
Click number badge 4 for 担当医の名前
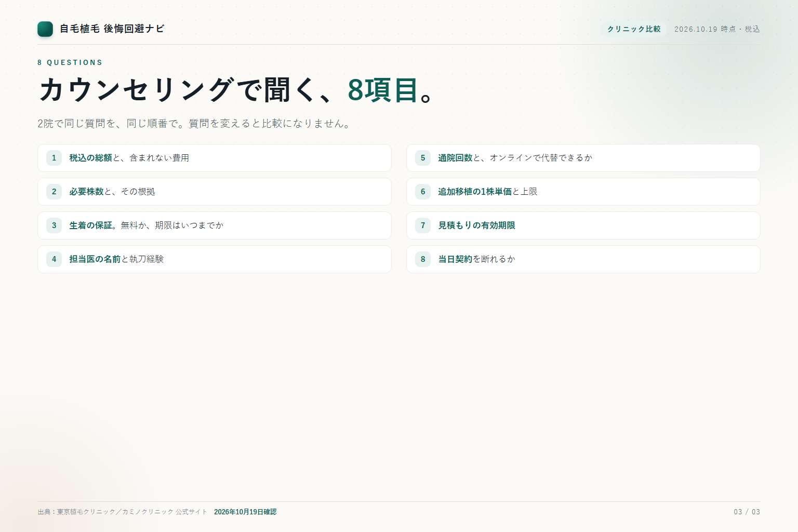point(54,259)
